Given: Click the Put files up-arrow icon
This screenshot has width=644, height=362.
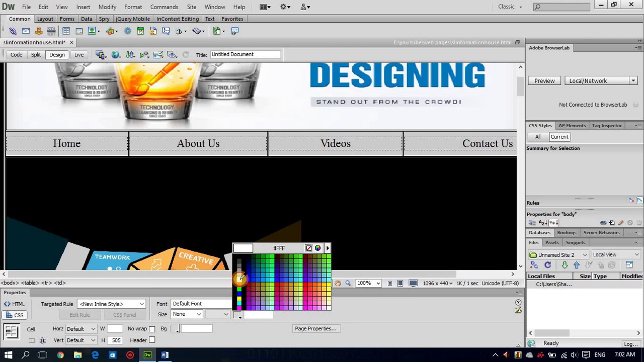Looking at the screenshot, I should click(577, 265).
